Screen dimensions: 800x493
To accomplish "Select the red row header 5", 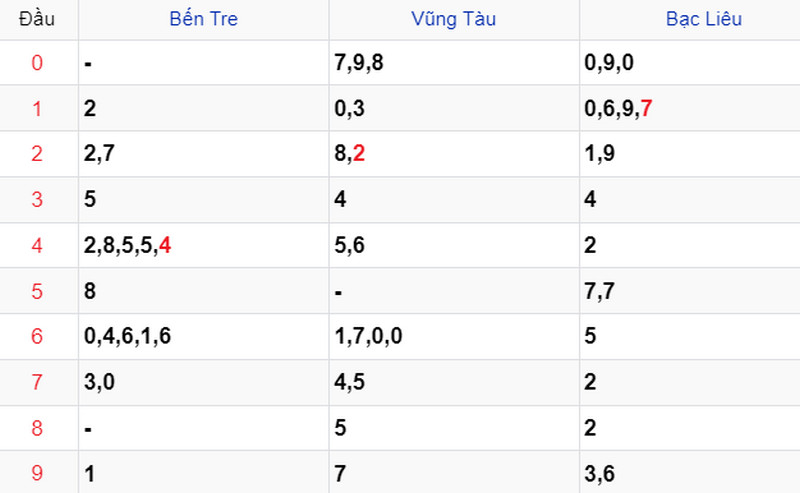I will point(37,291).
